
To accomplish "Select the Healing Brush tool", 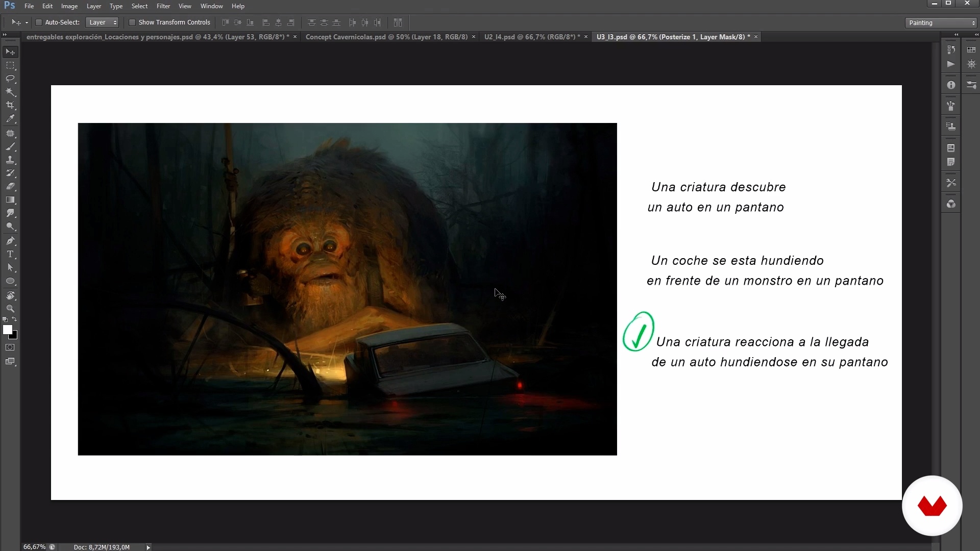I will [x=10, y=133].
